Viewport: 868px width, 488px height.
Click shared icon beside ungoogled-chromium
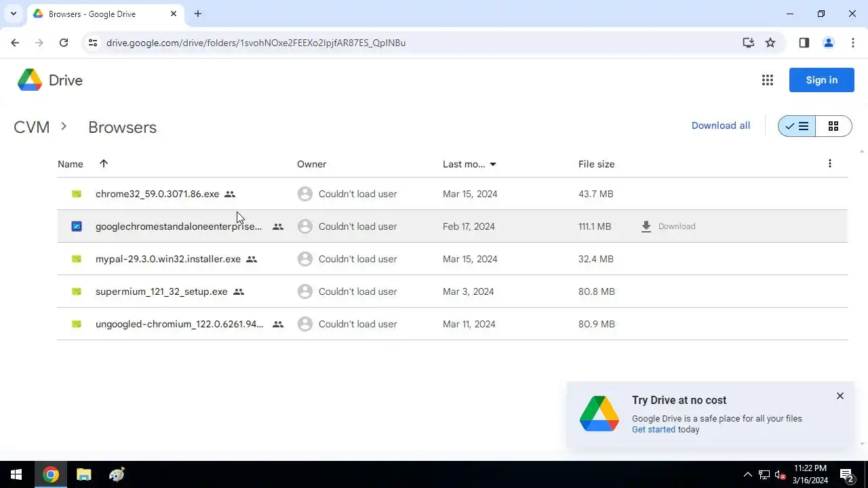(x=277, y=324)
